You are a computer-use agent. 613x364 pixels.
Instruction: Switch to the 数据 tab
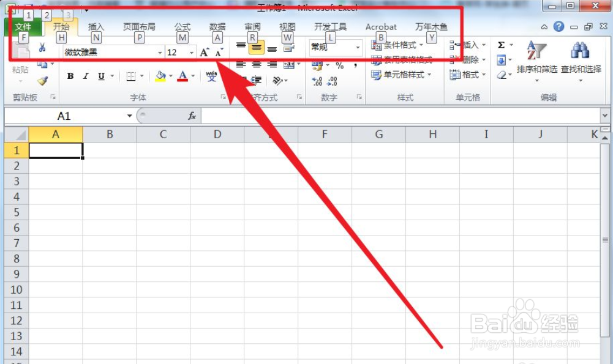(217, 26)
